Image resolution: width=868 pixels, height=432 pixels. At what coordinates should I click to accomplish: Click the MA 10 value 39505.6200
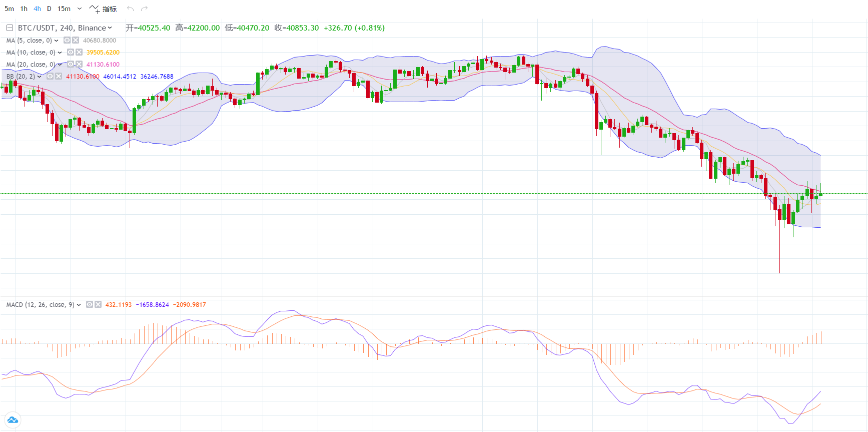[x=103, y=53]
